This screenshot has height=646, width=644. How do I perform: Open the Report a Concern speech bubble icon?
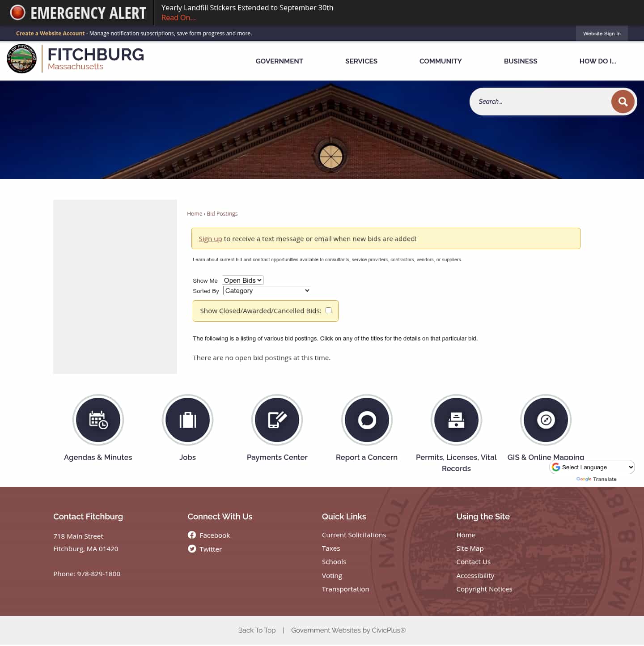(367, 420)
